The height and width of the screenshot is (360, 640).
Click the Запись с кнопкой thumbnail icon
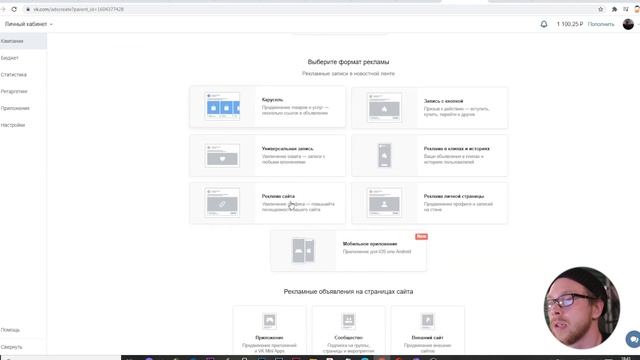coord(384,107)
